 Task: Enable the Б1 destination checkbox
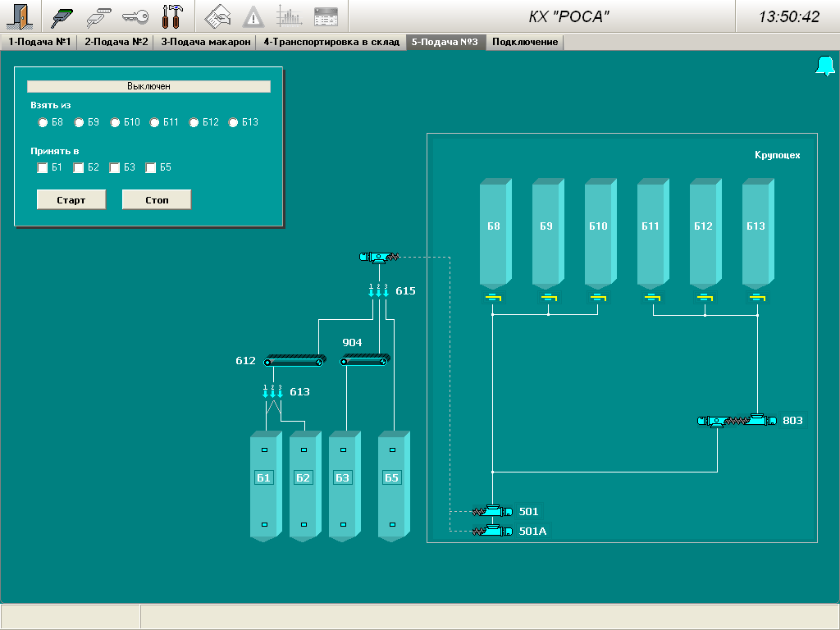point(43,167)
